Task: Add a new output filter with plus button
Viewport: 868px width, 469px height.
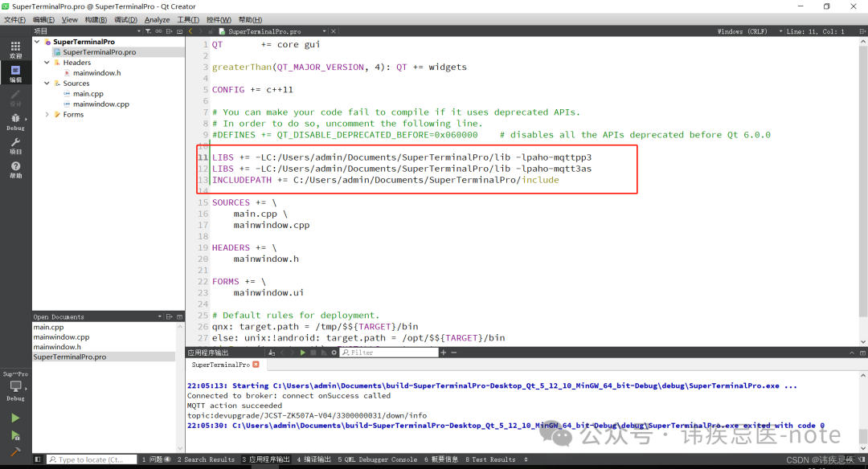Action: 443,353
